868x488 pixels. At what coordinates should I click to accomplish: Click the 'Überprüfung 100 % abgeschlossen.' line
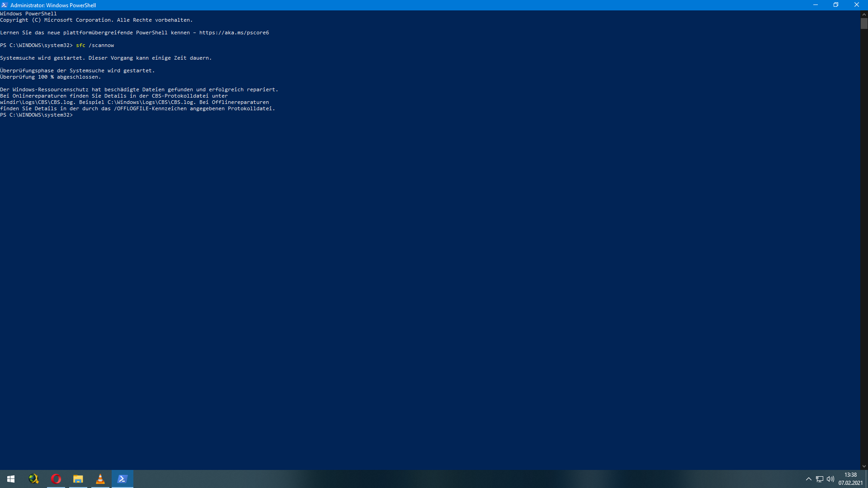[51, 77]
